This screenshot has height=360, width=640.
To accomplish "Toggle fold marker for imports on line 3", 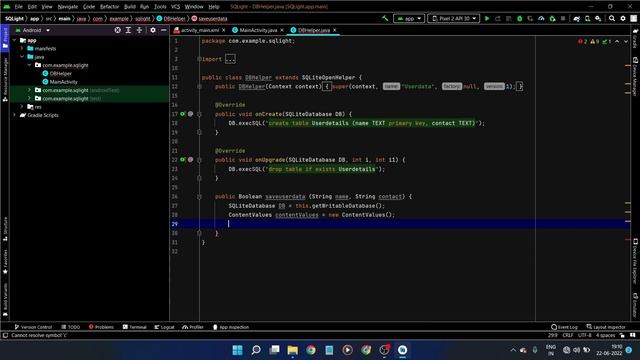I will [x=199, y=59].
